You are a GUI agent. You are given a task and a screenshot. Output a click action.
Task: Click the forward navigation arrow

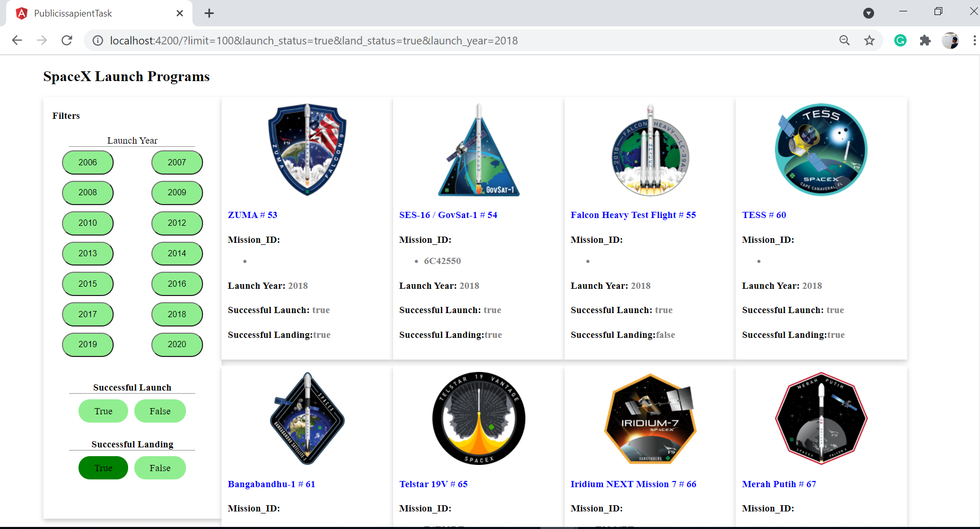[x=42, y=40]
